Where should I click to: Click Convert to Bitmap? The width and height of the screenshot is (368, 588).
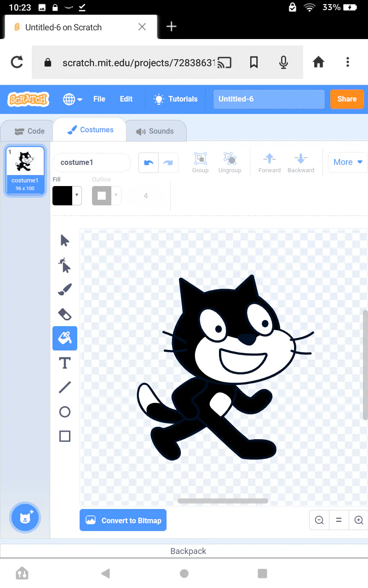(123, 520)
